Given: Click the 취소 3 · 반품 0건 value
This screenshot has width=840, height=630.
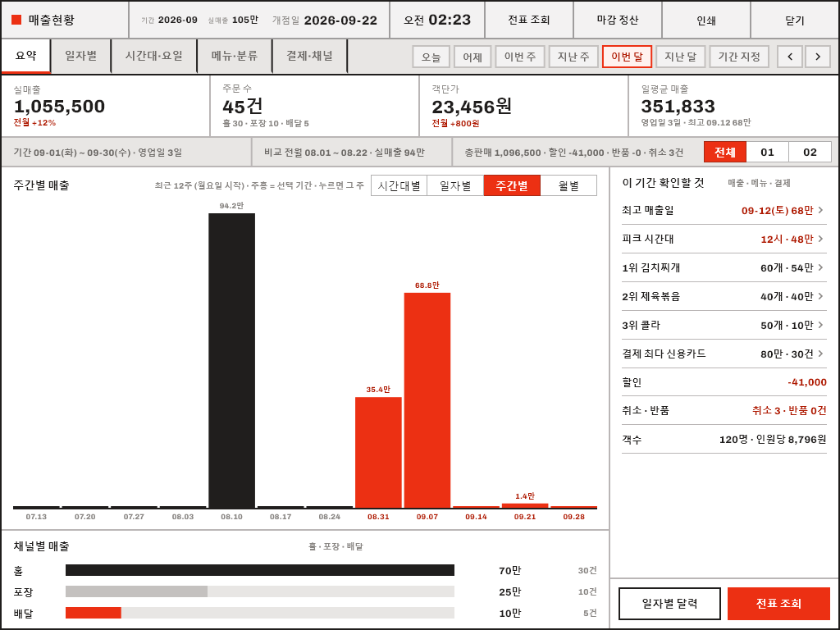Looking at the screenshot, I should [x=789, y=410].
